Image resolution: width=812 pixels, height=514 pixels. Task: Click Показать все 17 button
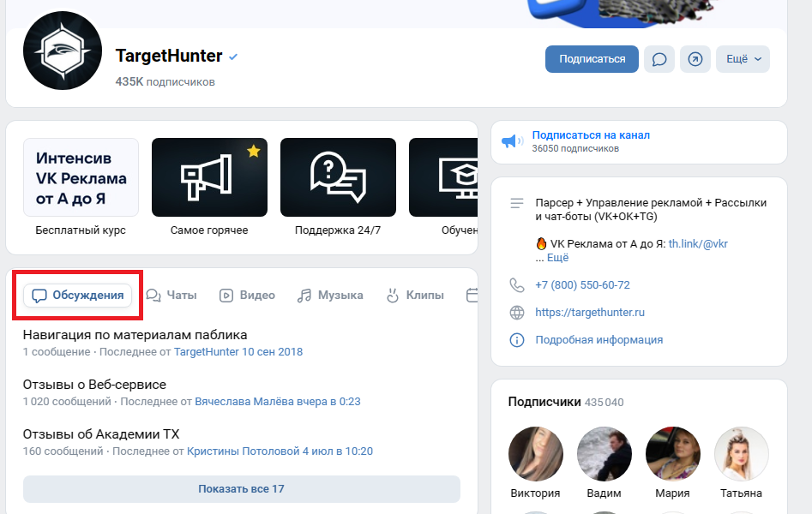[241, 488]
